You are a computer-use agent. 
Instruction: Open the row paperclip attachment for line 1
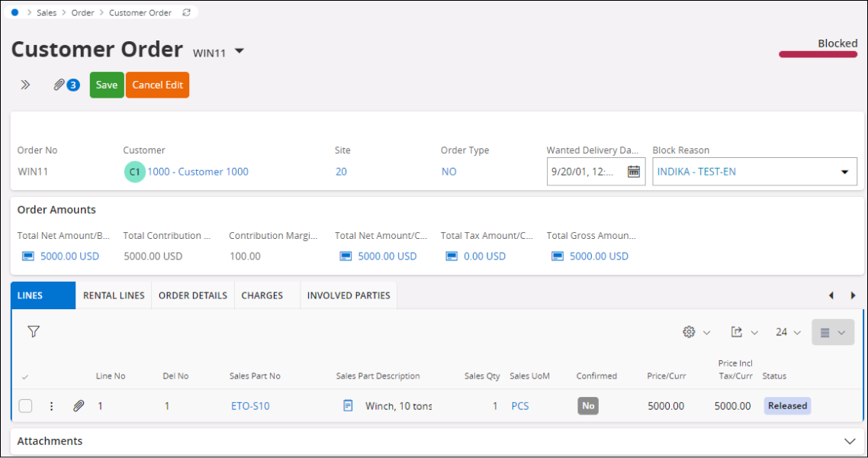tap(78, 406)
